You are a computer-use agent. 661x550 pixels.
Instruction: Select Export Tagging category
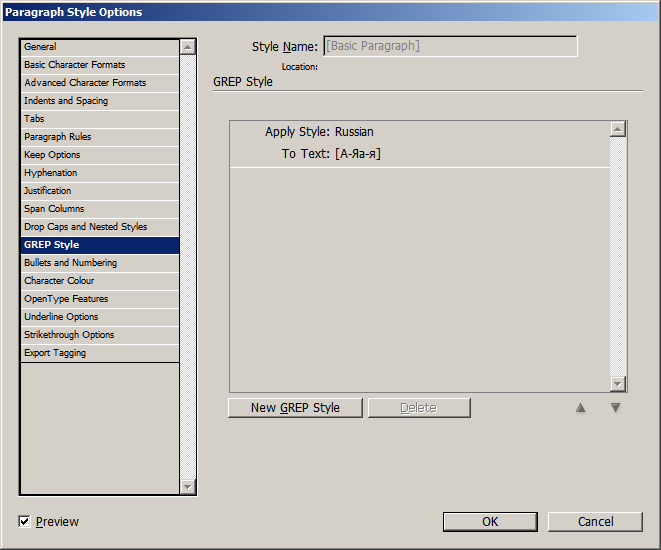[x=100, y=353]
